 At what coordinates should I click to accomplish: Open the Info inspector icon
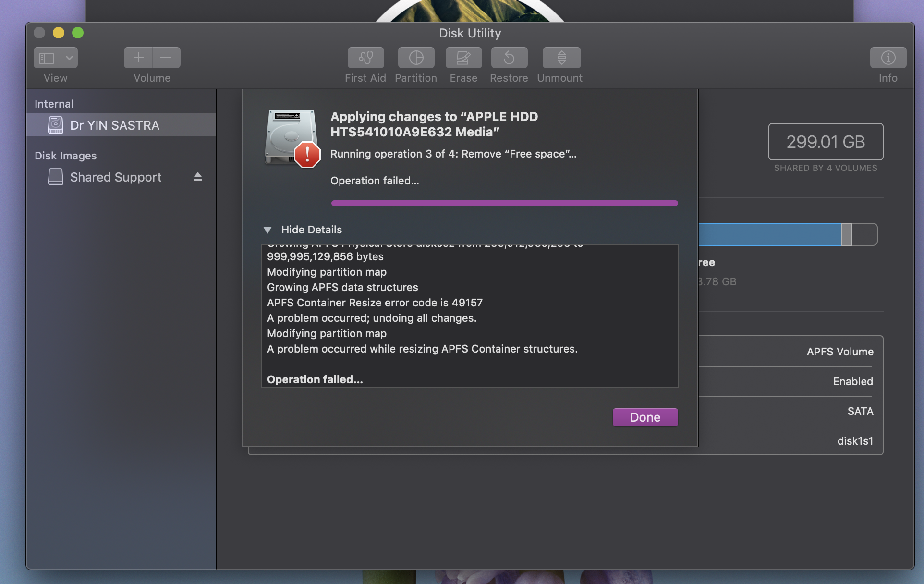(888, 58)
